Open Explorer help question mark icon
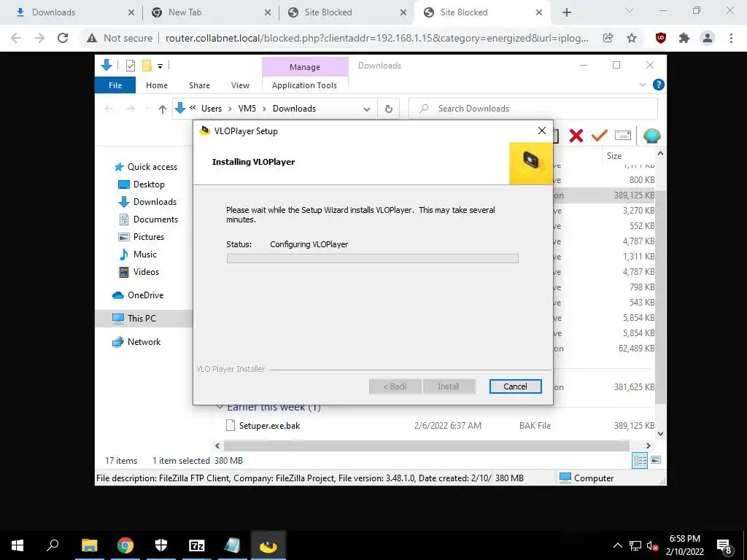 tap(659, 85)
